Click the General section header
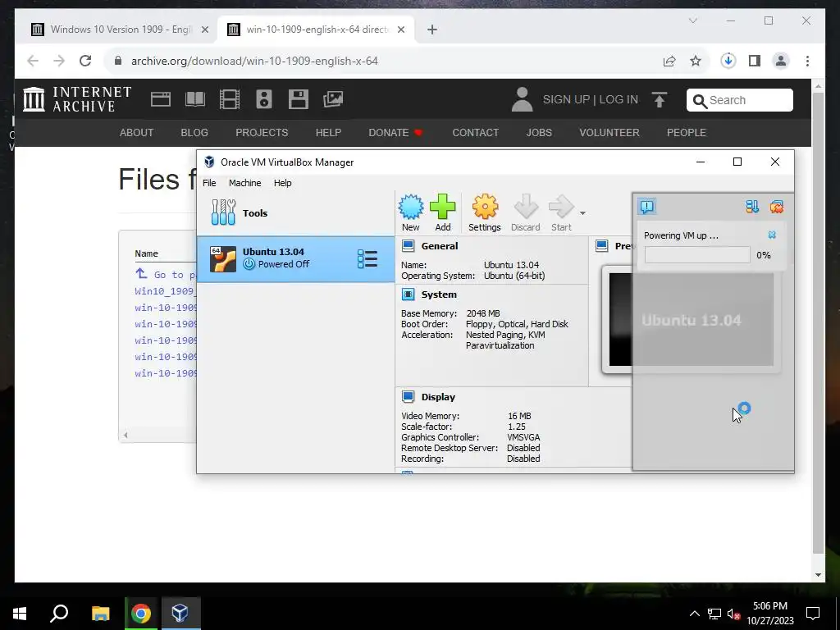 [x=440, y=246]
